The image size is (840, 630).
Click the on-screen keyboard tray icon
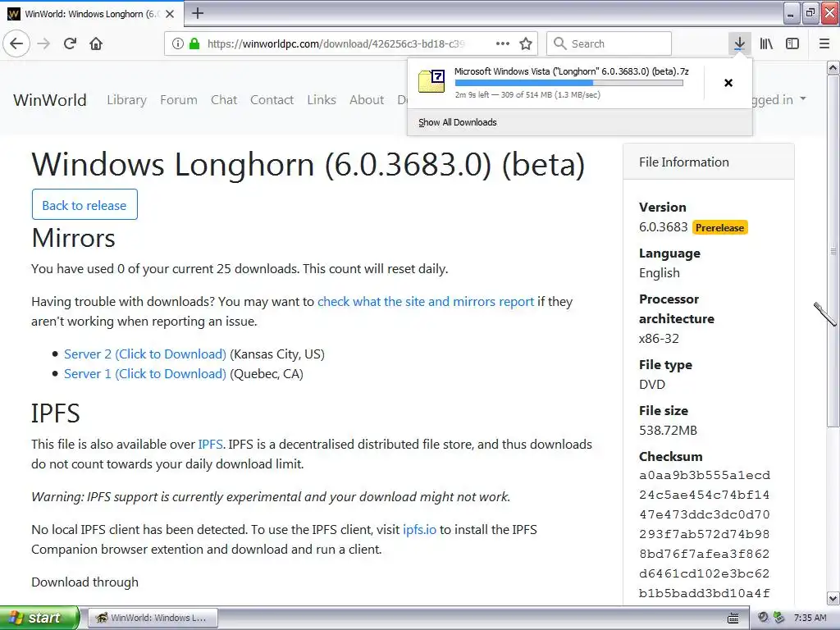coord(733,619)
